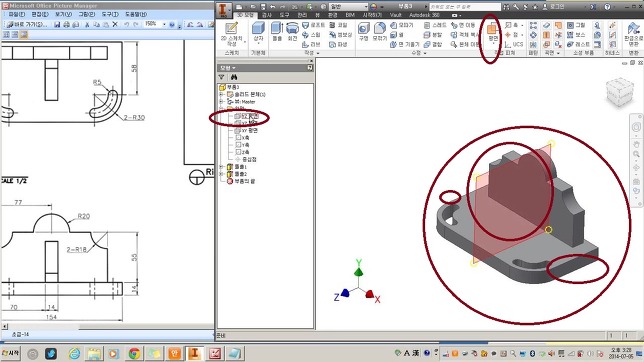Open the Autodesk 360 ribbon tab
644x362 pixels.
point(424,15)
